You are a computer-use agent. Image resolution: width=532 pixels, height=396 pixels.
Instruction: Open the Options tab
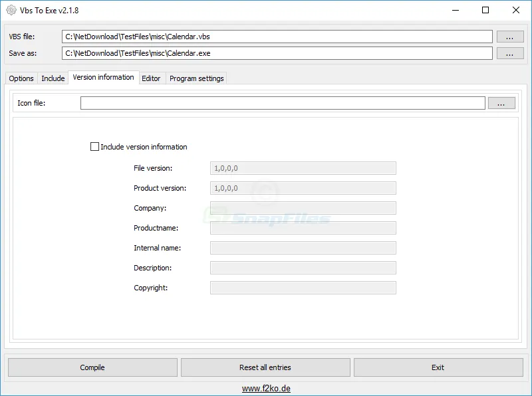point(21,78)
